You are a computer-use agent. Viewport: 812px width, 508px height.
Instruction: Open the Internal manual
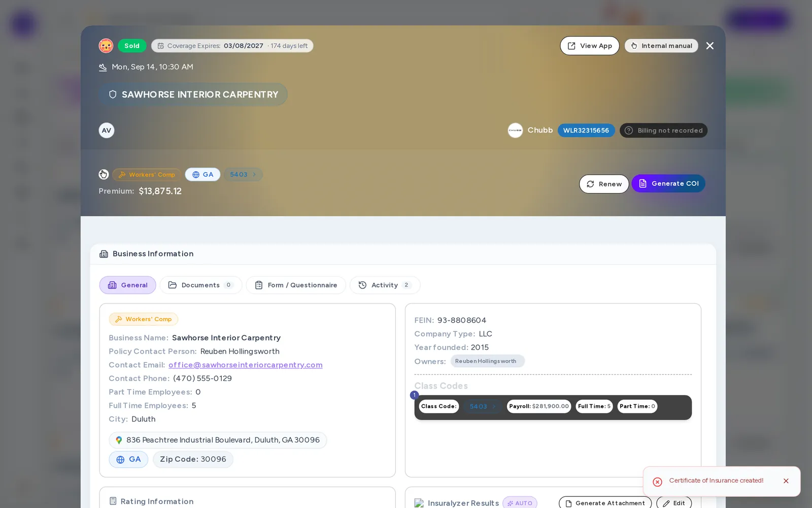[661, 46]
